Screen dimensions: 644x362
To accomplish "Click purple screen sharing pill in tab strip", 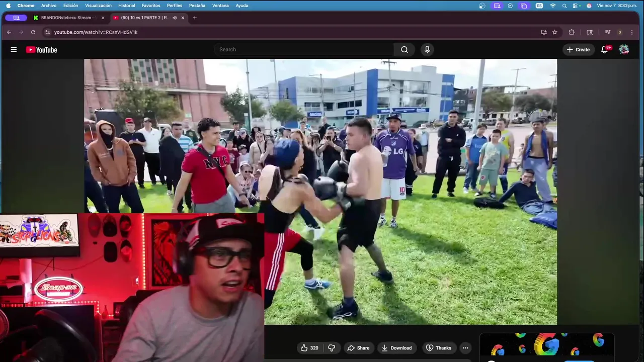I will pos(16,18).
